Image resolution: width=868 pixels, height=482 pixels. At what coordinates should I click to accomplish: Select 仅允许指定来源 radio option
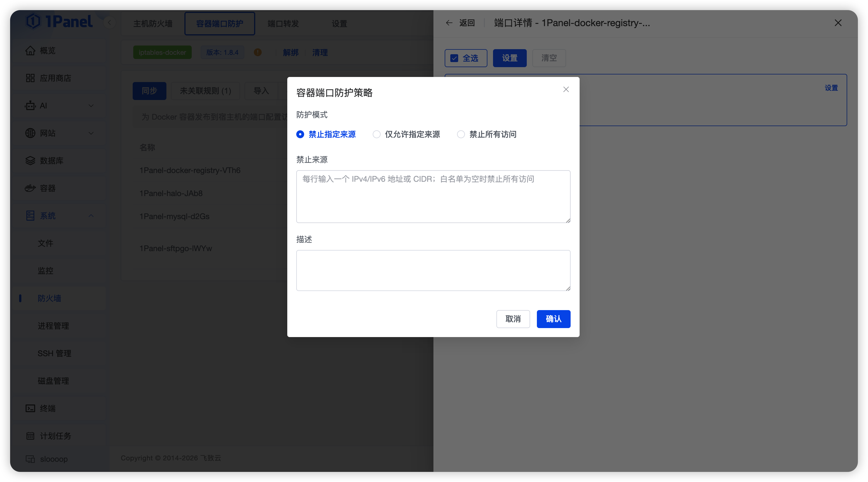point(406,134)
